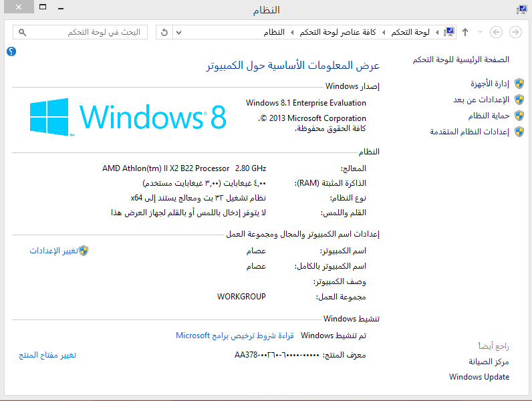Open حماية النظام link
The image size is (532, 401).
(489, 116)
